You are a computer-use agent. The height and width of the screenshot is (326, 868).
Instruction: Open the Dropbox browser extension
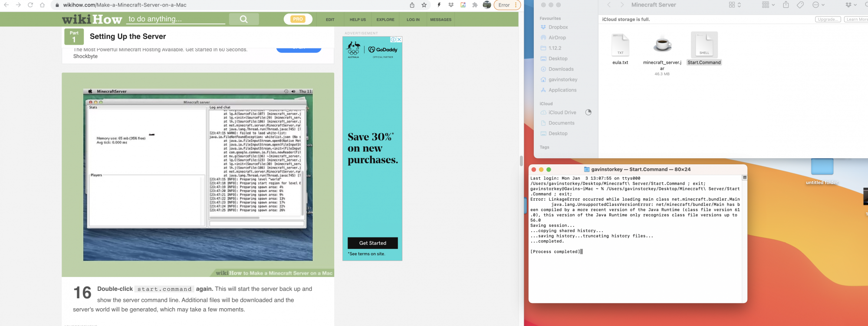(451, 5)
